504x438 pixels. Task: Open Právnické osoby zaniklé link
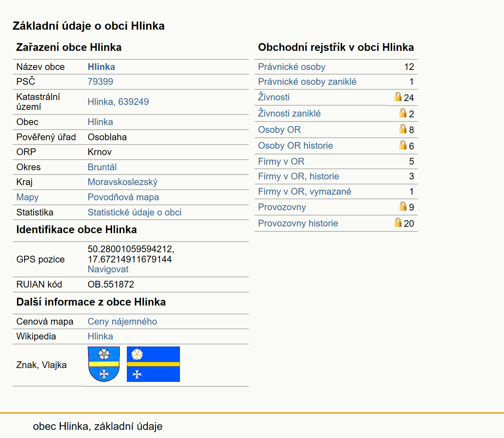307,82
